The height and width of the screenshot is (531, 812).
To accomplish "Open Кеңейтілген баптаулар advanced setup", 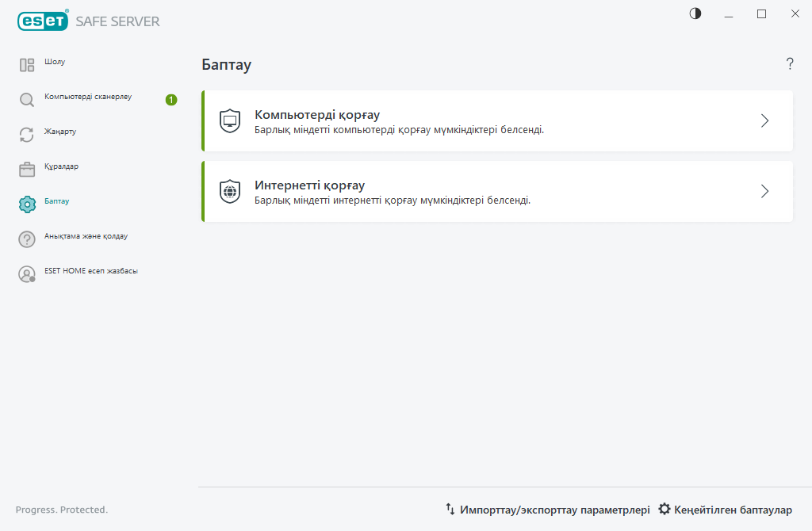I will [725, 510].
